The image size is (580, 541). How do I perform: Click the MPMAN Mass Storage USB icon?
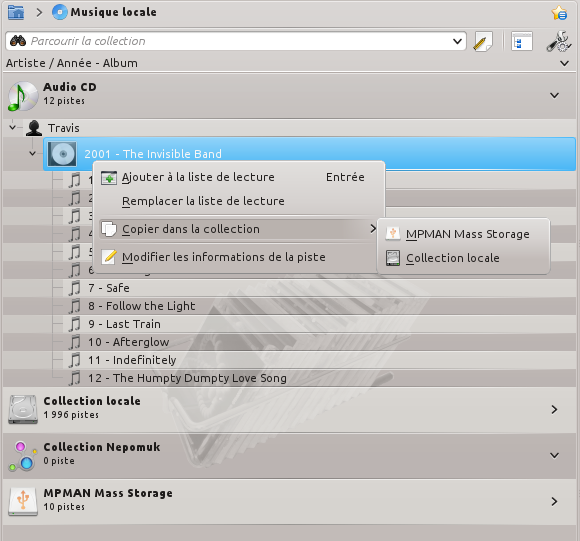23,501
